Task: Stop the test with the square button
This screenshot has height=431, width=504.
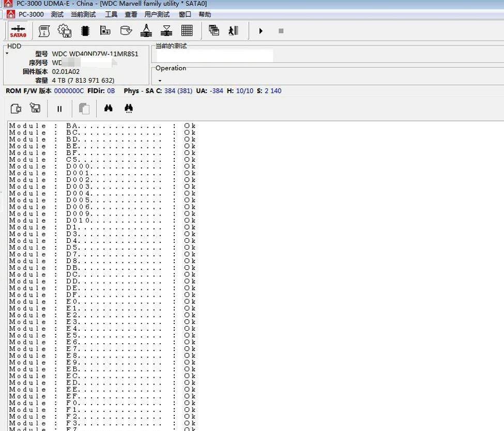Action: coord(281,31)
